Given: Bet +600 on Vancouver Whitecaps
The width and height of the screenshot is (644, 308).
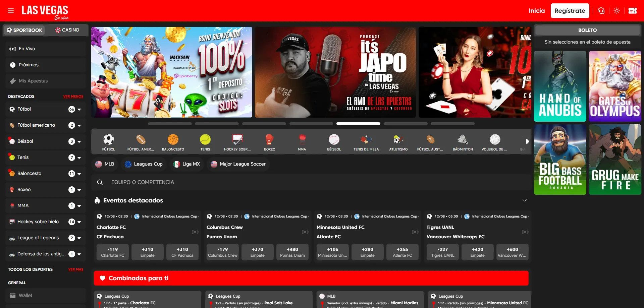Looking at the screenshot, I should point(513,252).
